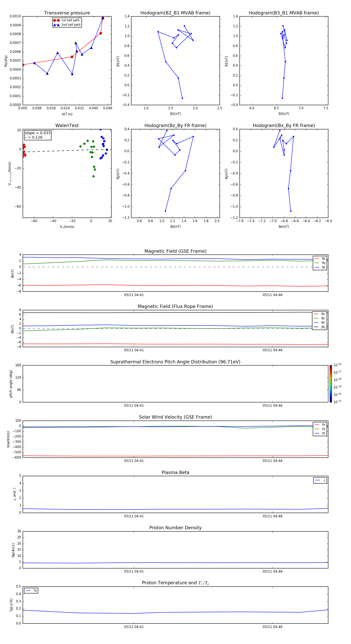351x644 pixels.
Task: Click the 'slope = 0.033' annotation box
Action: 37,135
